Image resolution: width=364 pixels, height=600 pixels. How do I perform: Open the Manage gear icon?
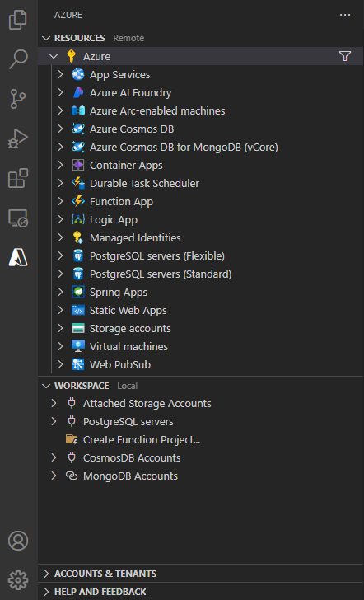(x=18, y=580)
